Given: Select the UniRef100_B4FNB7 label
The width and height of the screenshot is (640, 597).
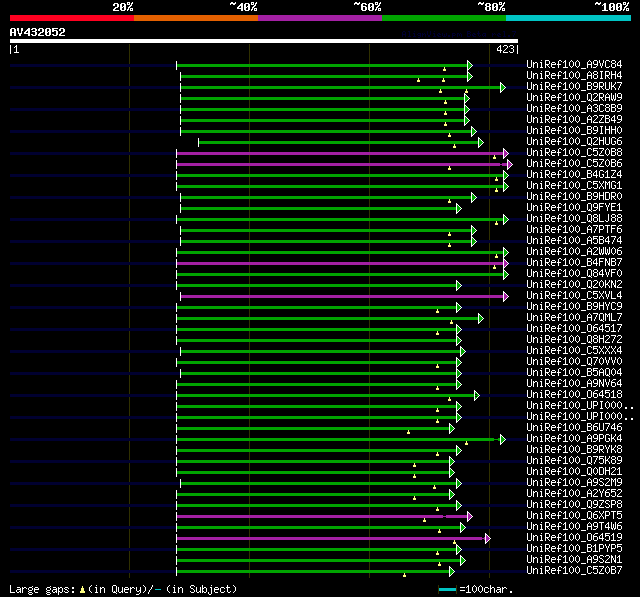Looking at the screenshot, I should point(574,263).
